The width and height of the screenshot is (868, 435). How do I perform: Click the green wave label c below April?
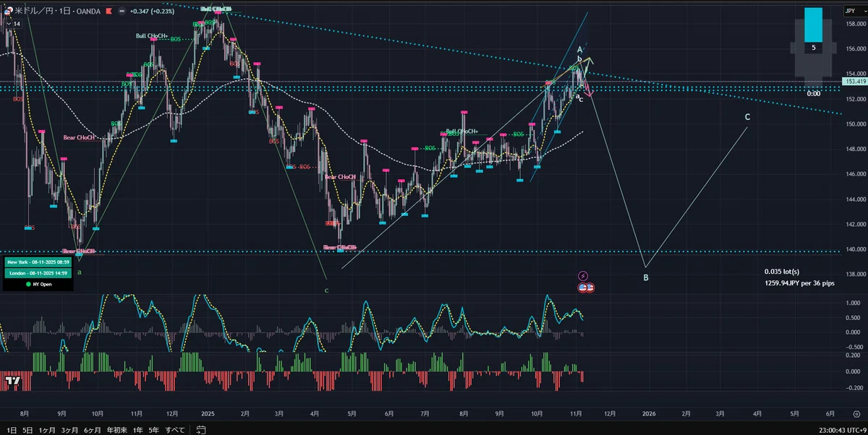coord(326,290)
